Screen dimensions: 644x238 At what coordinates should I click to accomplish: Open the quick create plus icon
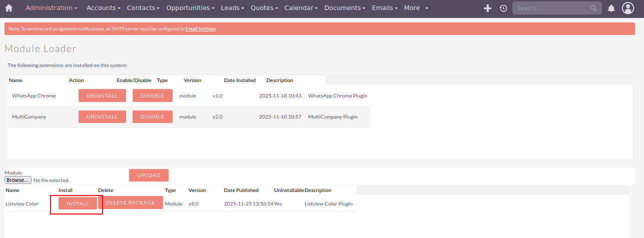(488, 8)
